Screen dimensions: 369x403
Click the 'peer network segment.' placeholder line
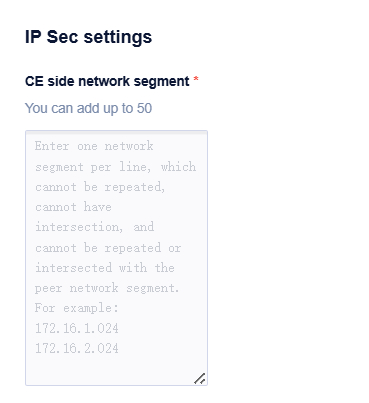[x=107, y=288]
